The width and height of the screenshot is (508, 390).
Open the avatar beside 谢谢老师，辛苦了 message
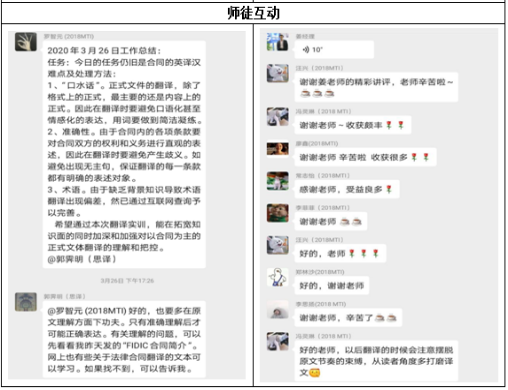tap(278, 310)
